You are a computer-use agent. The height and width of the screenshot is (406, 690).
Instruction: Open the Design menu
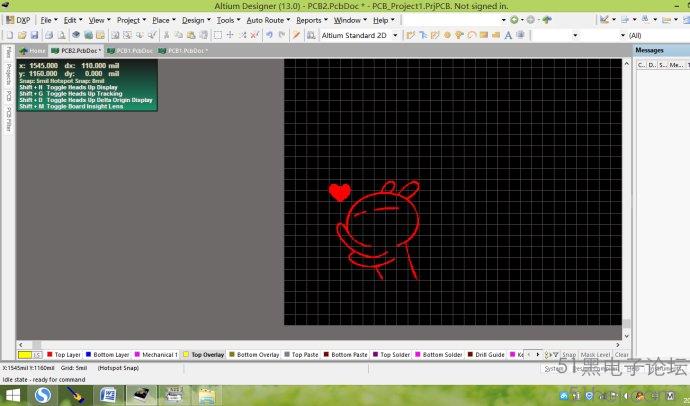click(196, 20)
